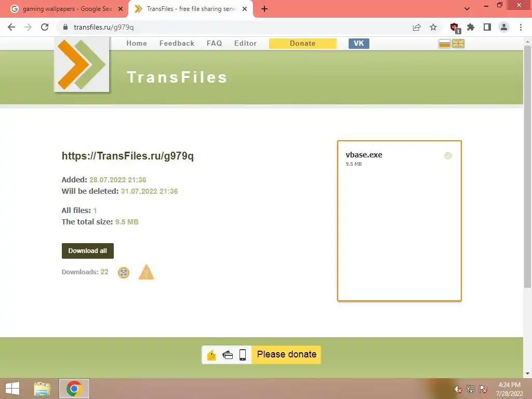Open the network tray icon
532x399 pixels.
coord(471,389)
